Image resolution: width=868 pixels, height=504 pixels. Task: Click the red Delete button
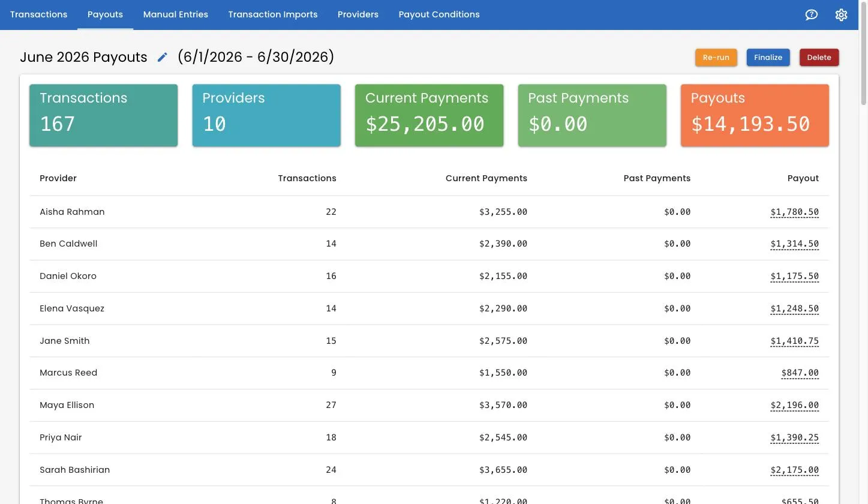pyautogui.click(x=819, y=58)
